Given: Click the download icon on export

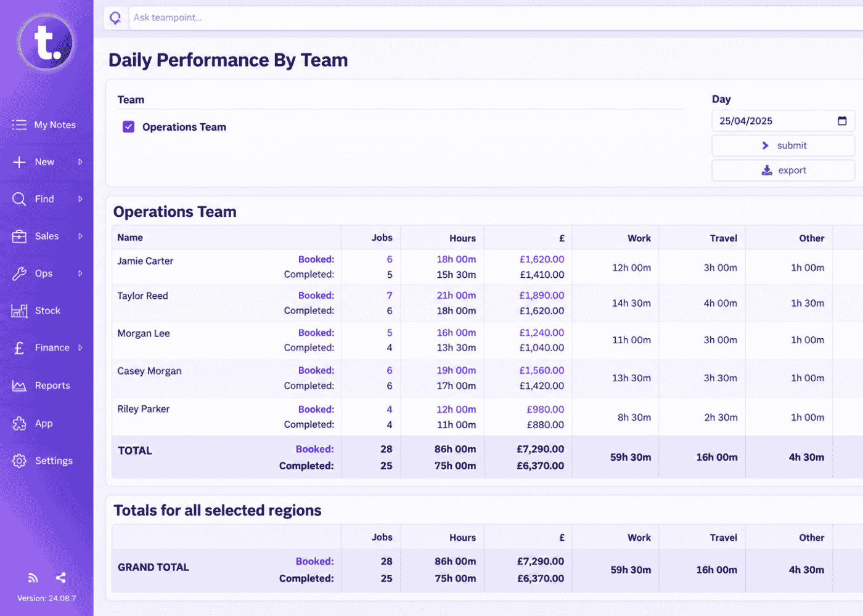Looking at the screenshot, I should [767, 171].
